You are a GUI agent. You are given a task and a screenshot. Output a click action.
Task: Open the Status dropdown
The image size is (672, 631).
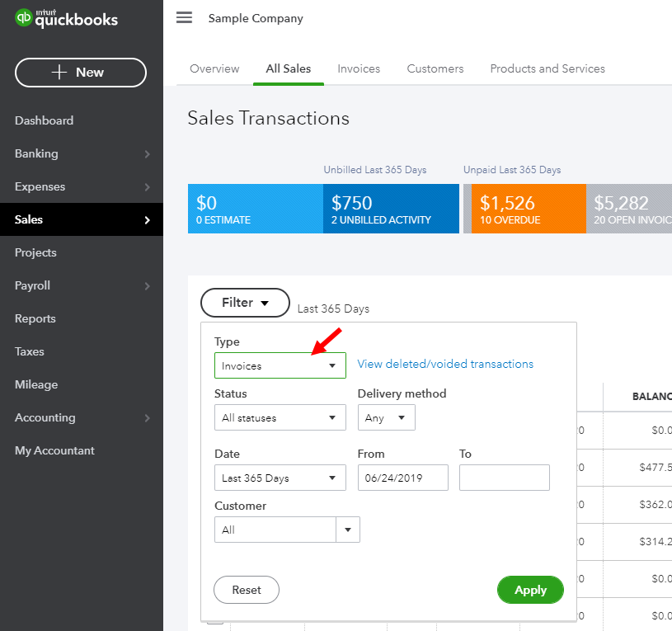(280, 418)
